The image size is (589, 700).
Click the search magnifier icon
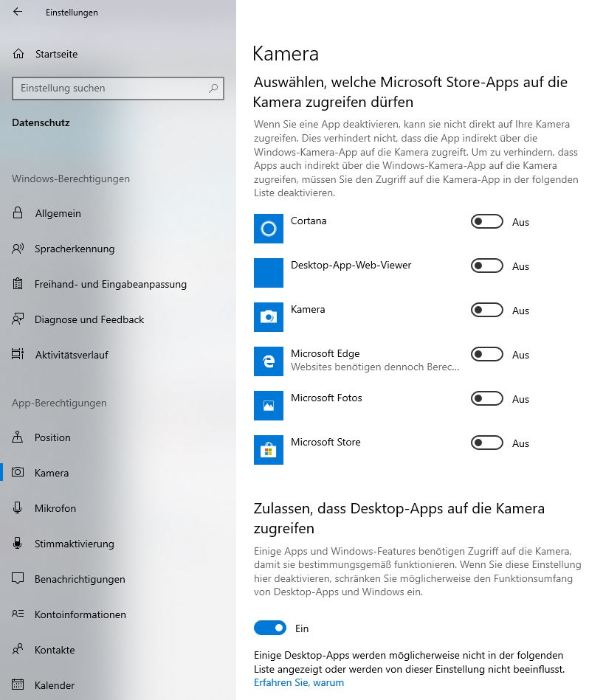[x=213, y=89]
